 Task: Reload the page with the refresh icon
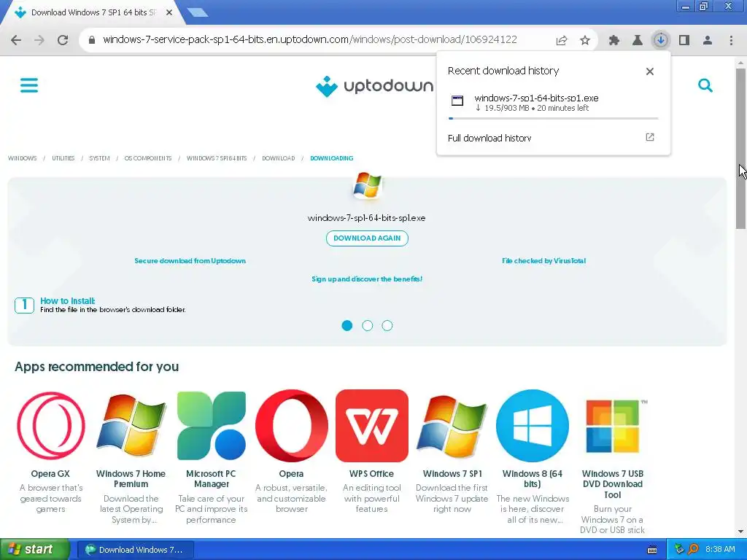click(63, 40)
